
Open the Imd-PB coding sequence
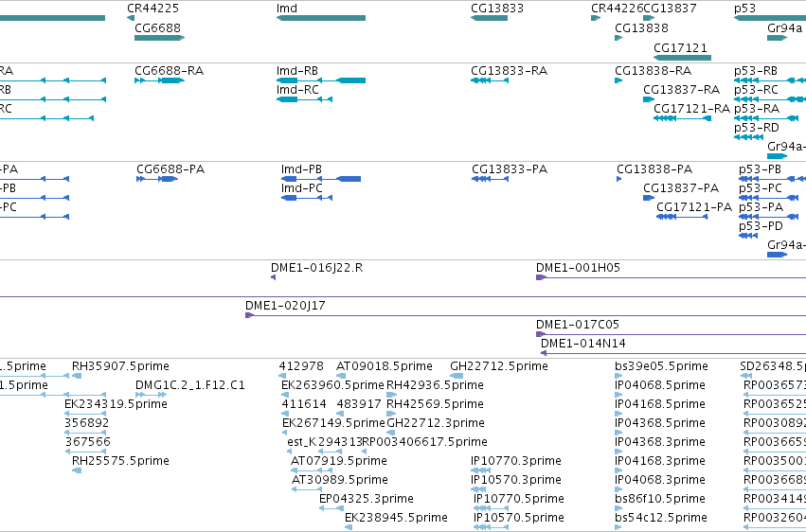point(321,179)
